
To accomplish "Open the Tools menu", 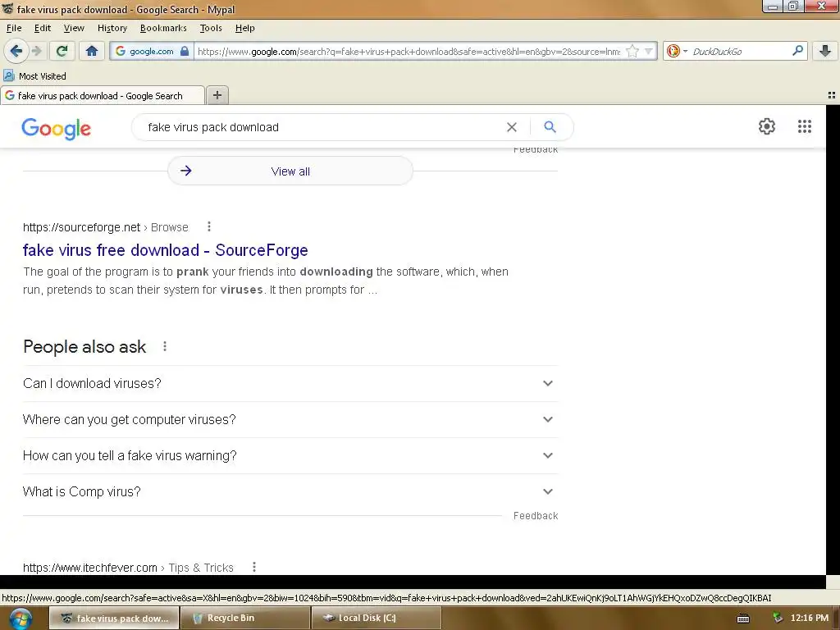I will click(x=211, y=28).
